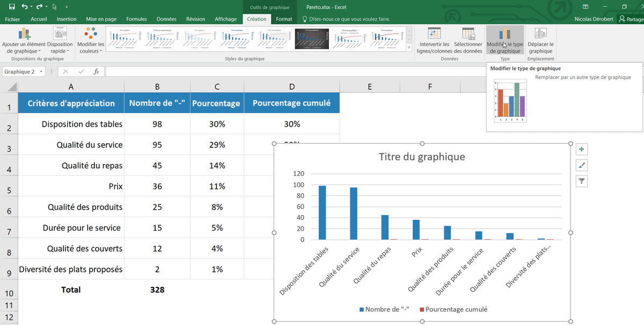Click Déplacer le graphique
Image resolution: width=644 pixels, height=325 pixels.
(540, 40)
